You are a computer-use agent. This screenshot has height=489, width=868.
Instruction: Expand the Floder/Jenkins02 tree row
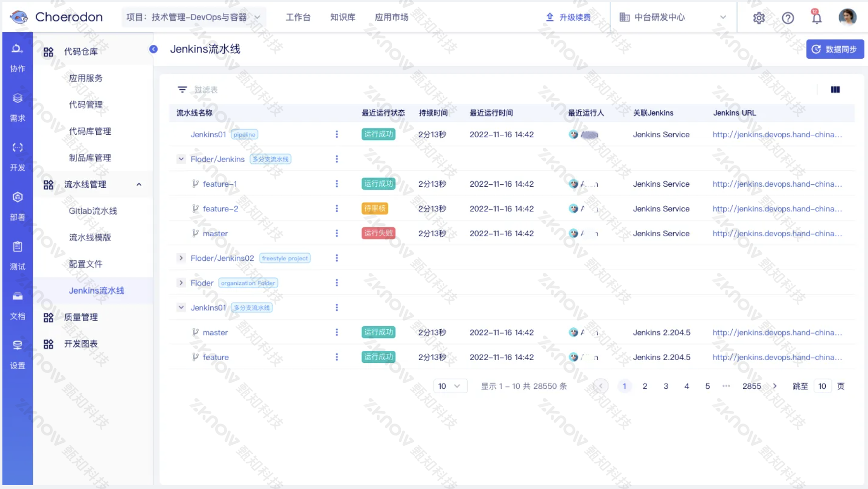click(x=181, y=258)
